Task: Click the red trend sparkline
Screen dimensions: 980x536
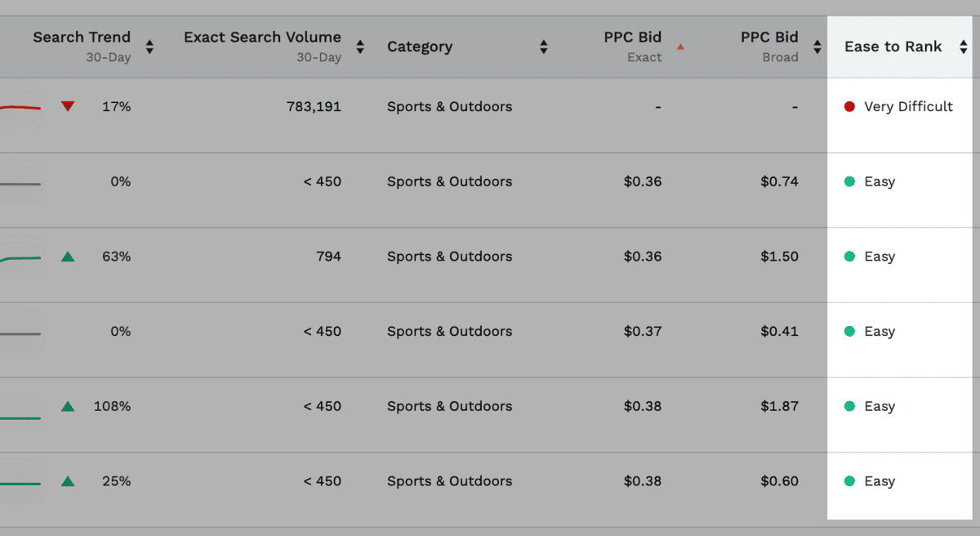Action: pyautogui.click(x=20, y=107)
